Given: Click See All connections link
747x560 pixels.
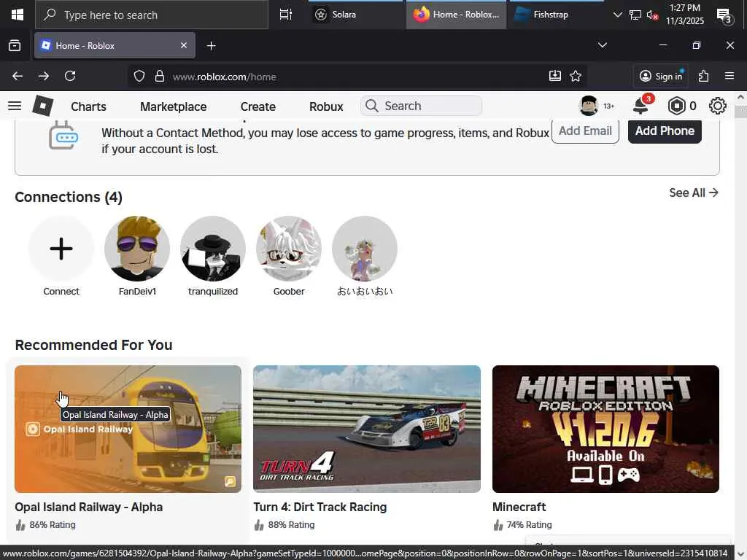Looking at the screenshot, I should pyautogui.click(x=694, y=192).
